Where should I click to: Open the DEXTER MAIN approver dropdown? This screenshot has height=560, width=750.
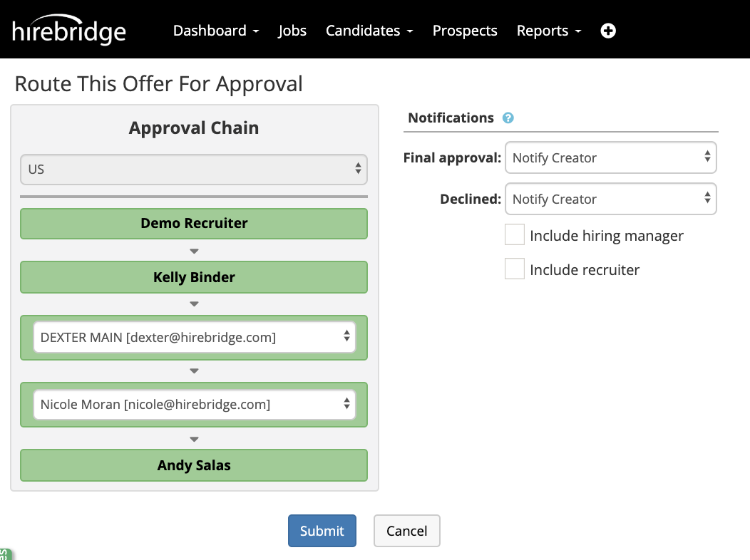click(x=194, y=337)
